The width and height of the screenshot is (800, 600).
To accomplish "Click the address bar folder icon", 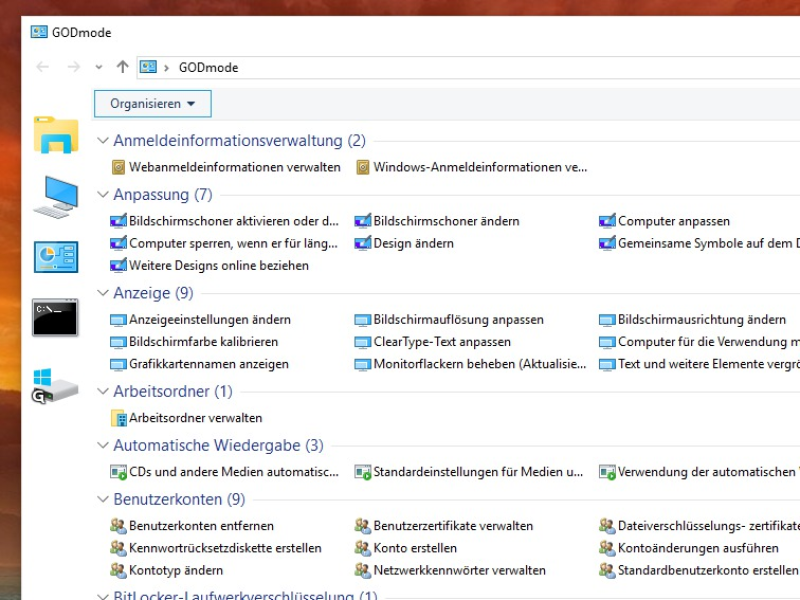I will click(x=148, y=67).
